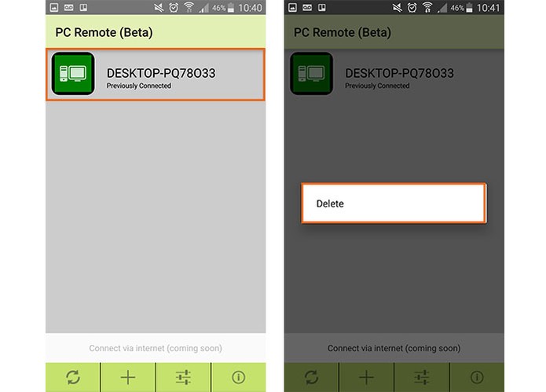The image size is (546, 392).
Task: Tap dimmed info icon in right phone
Action: [x=477, y=377]
